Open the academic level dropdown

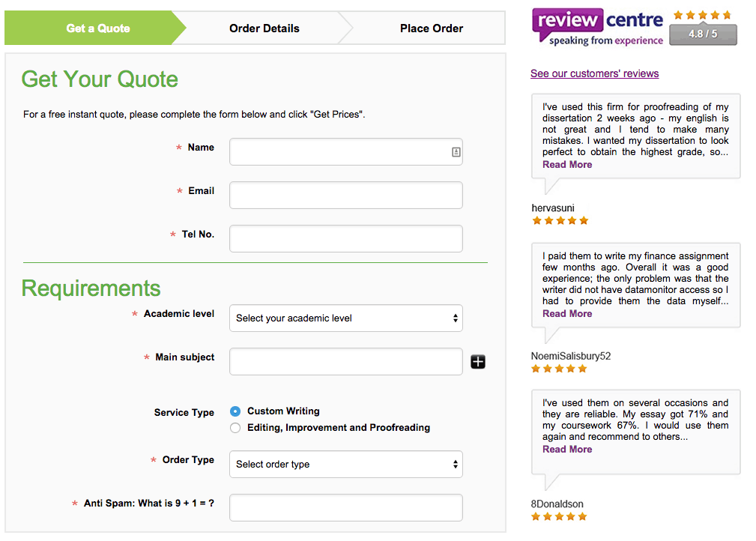click(346, 318)
